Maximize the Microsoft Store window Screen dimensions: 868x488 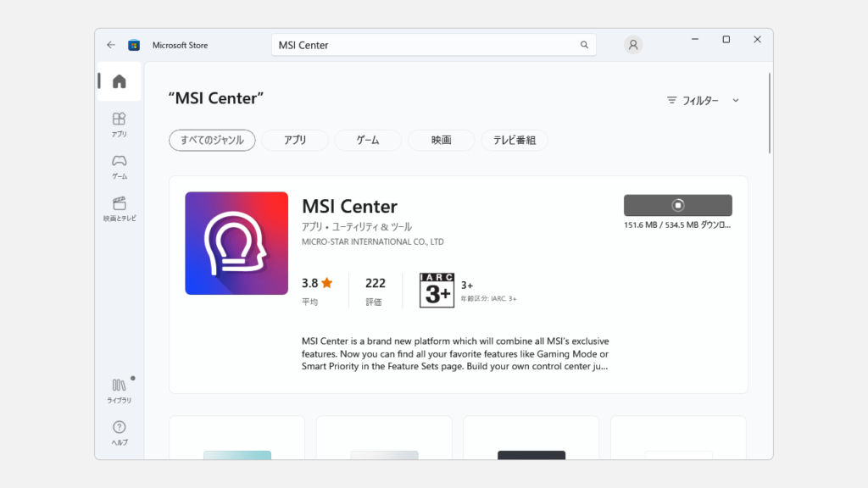click(x=726, y=39)
